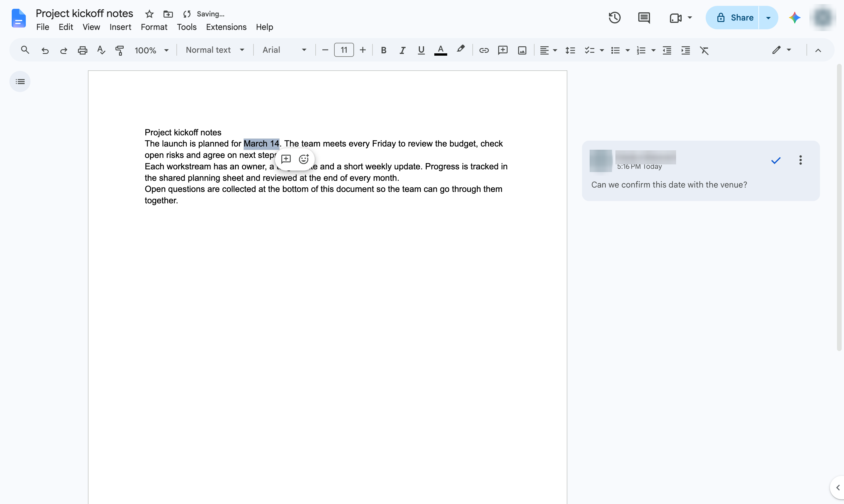Add a comment in the floating popup beside March 14

[286, 159]
